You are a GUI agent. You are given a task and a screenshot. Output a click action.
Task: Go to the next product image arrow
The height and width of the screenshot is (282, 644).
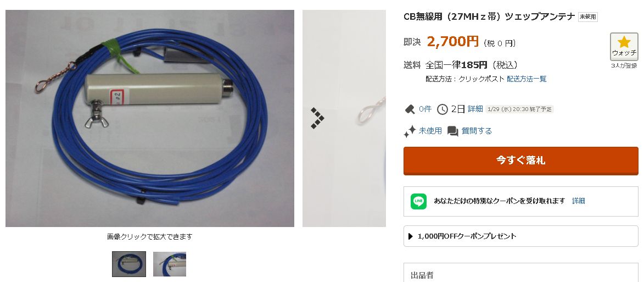tap(317, 118)
